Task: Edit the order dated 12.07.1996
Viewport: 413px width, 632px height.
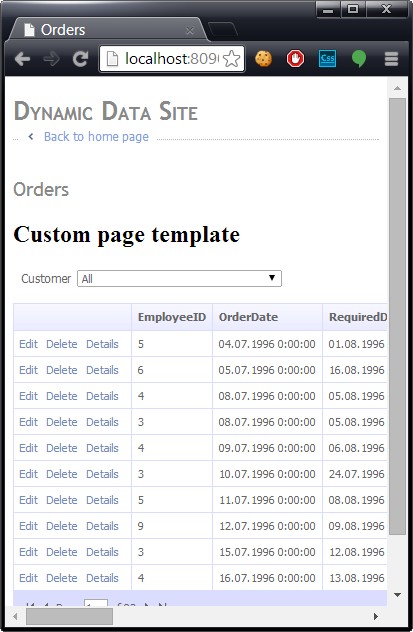Action: click(29, 526)
